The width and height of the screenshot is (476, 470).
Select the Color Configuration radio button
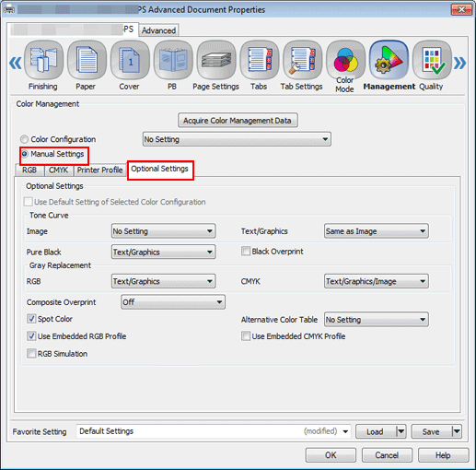(x=24, y=139)
